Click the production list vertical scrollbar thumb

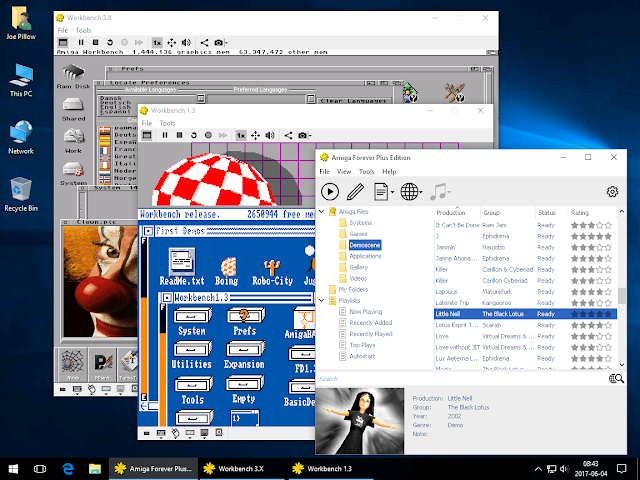[622, 296]
